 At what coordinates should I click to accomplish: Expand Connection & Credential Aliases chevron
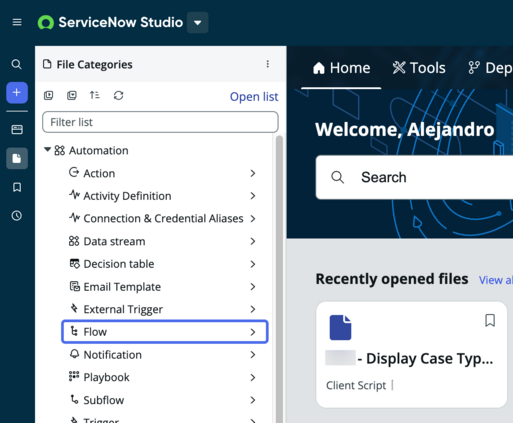(253, 219)
